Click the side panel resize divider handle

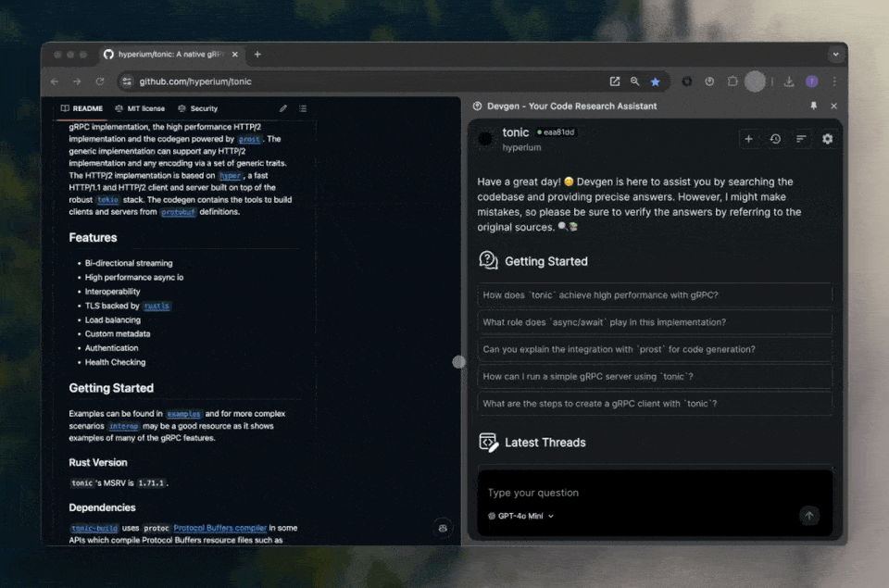(458, 362)
